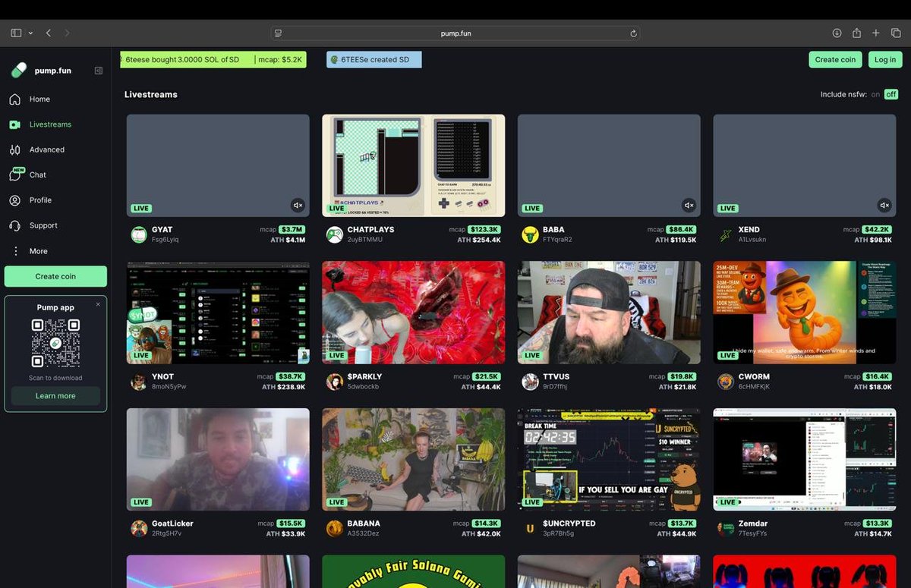Click the Livestreams camera icon

pyautogui.click(x=15, y=124)
